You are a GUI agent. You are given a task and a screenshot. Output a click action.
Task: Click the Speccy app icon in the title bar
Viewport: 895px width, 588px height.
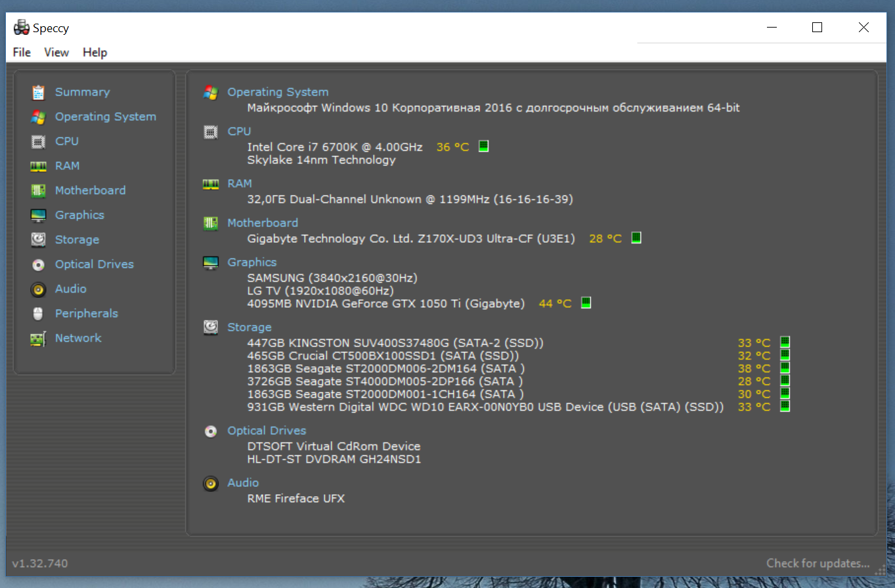point(22,28)
